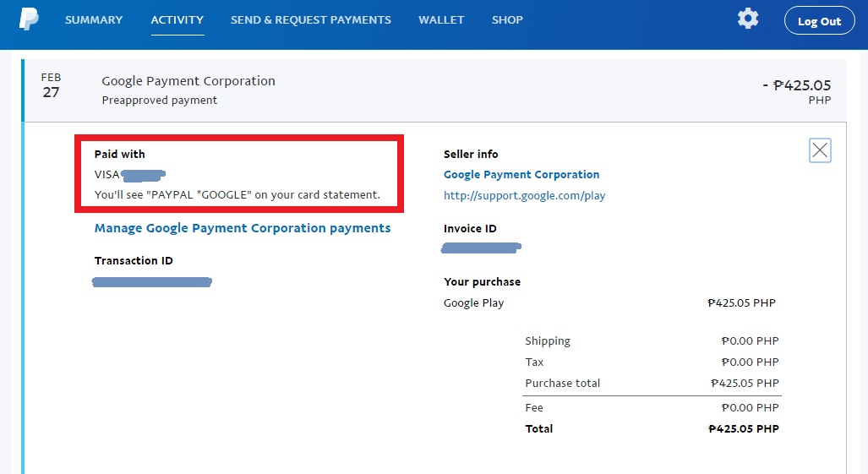This screenshot has height=474, width=868.
Task: Select the VISA card text
Action: [106, 174]
